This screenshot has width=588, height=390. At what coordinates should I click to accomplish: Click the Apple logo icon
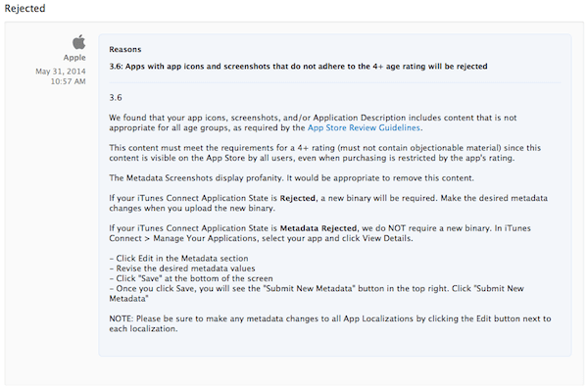pyautogui.click(x=78, y=42)
